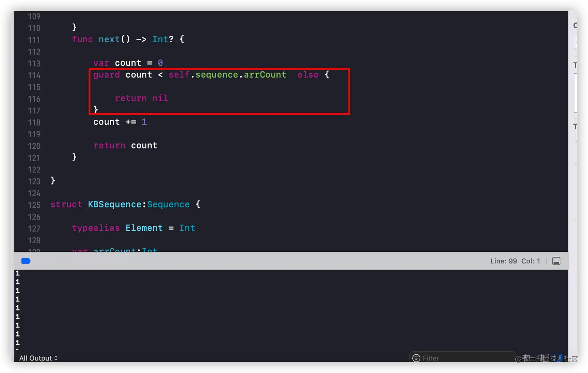Click the Line: 99 Col: 1 indicator

click(515, 261)
